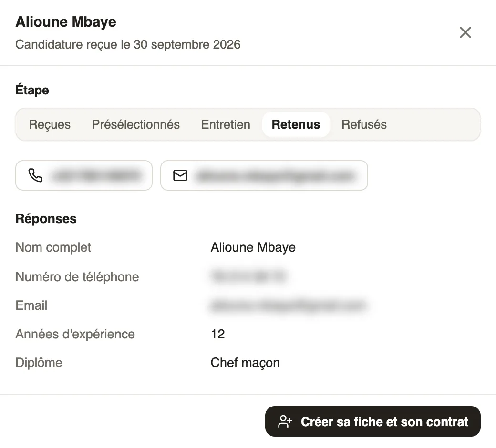Viewport: 496px width, 448px height.
Task: Click the Diplôme label
Action: [x=39, y=363]
